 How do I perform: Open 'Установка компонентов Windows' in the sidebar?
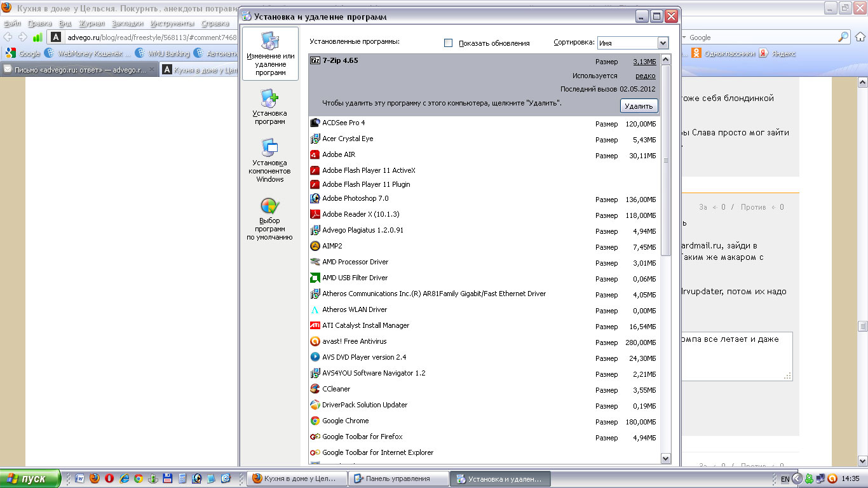[270, 161]
